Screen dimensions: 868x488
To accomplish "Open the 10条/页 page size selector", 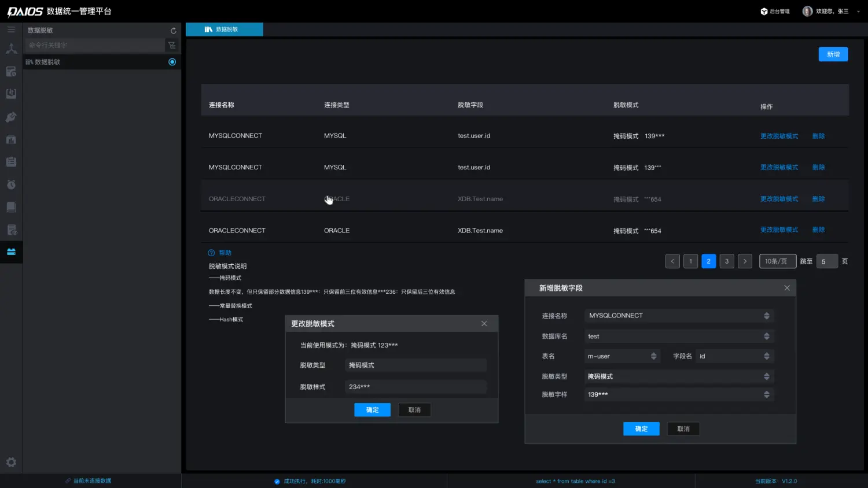I will pyautogui.click(x=777, y=261).
